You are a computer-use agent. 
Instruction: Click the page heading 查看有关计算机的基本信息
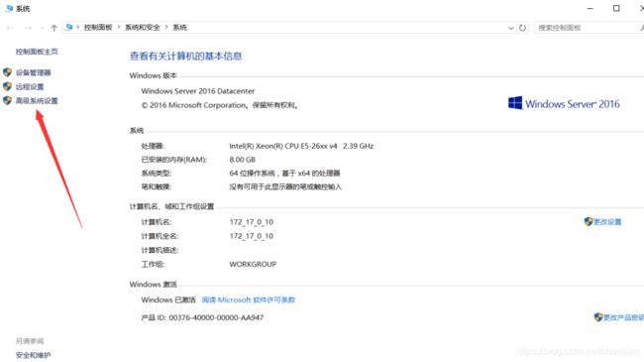coord(185,57)
